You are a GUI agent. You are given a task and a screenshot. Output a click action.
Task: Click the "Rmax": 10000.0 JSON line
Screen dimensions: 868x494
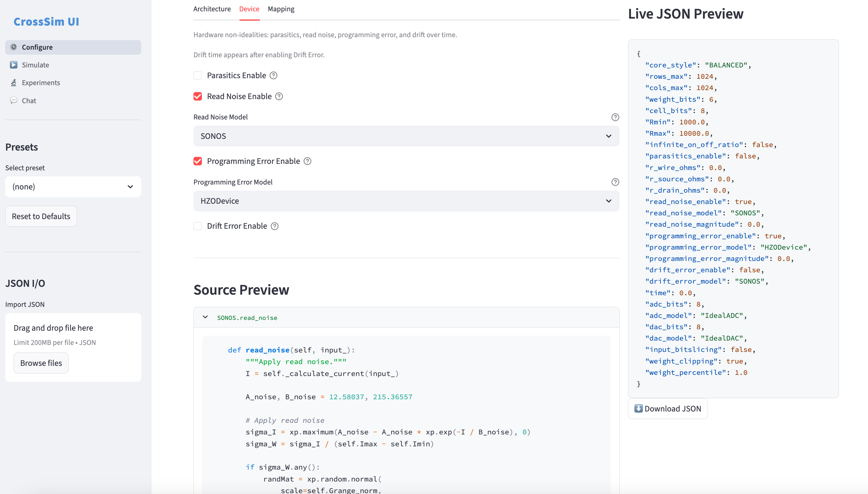click(x=679, y=133)
